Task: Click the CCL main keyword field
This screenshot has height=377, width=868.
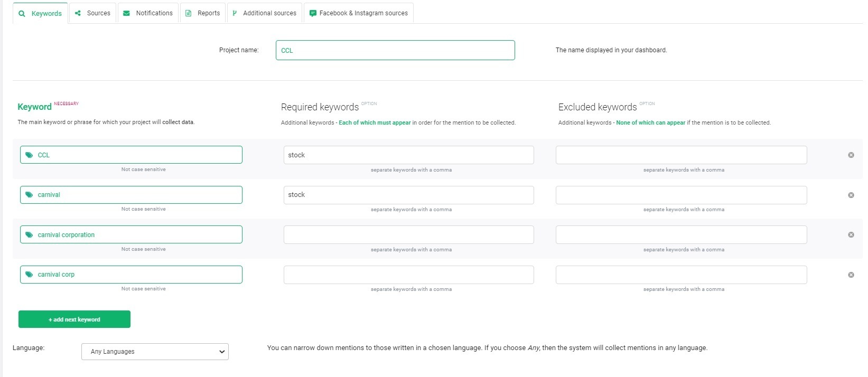Action: click(131, 155)
